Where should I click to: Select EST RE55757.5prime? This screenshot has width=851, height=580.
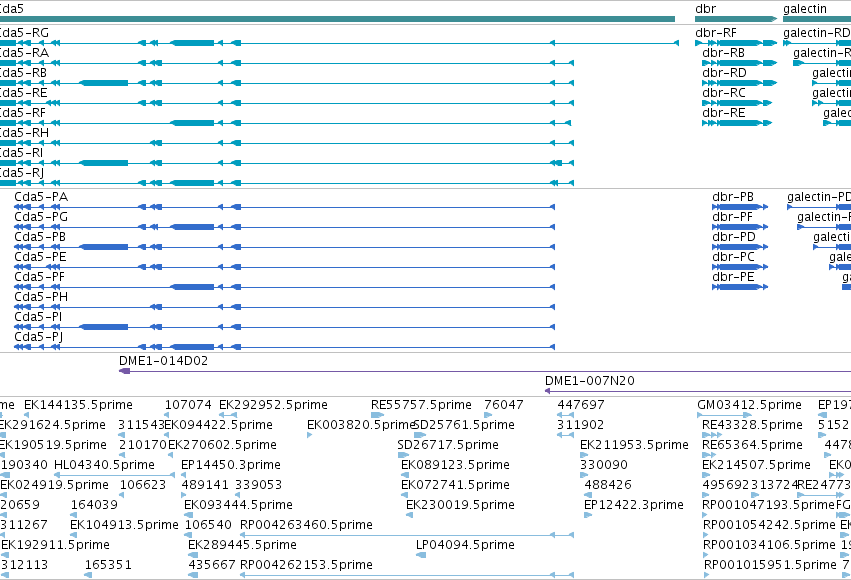pyautogui.click(x=421, y=405)
